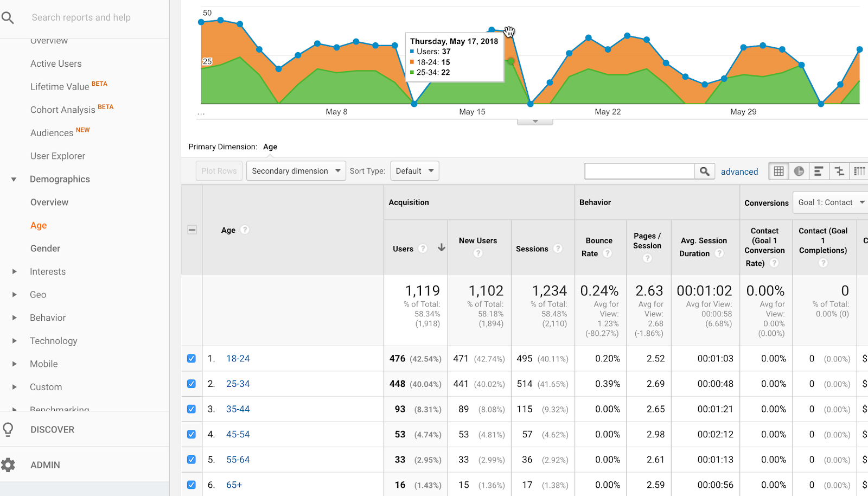Viewport: 868px width, 496px height.
Task: Uncheck the 45-54 row checkbox
Action: [192, 434]
